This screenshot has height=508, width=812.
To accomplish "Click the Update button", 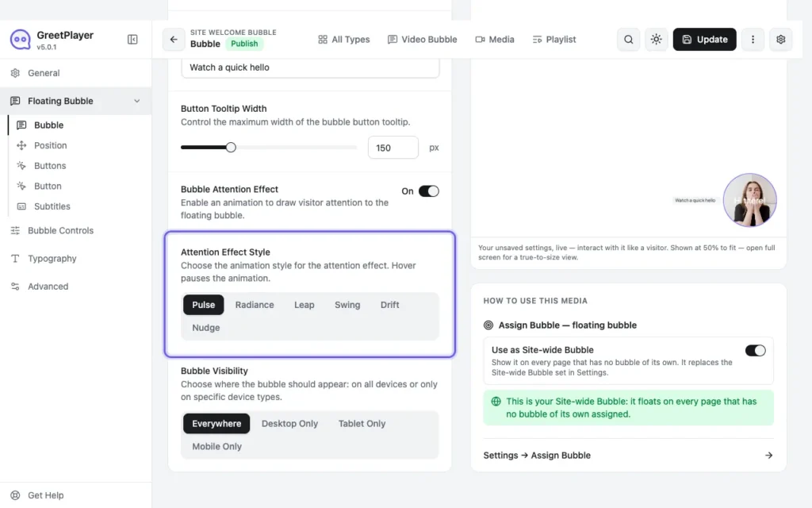I will pos(704,40).
